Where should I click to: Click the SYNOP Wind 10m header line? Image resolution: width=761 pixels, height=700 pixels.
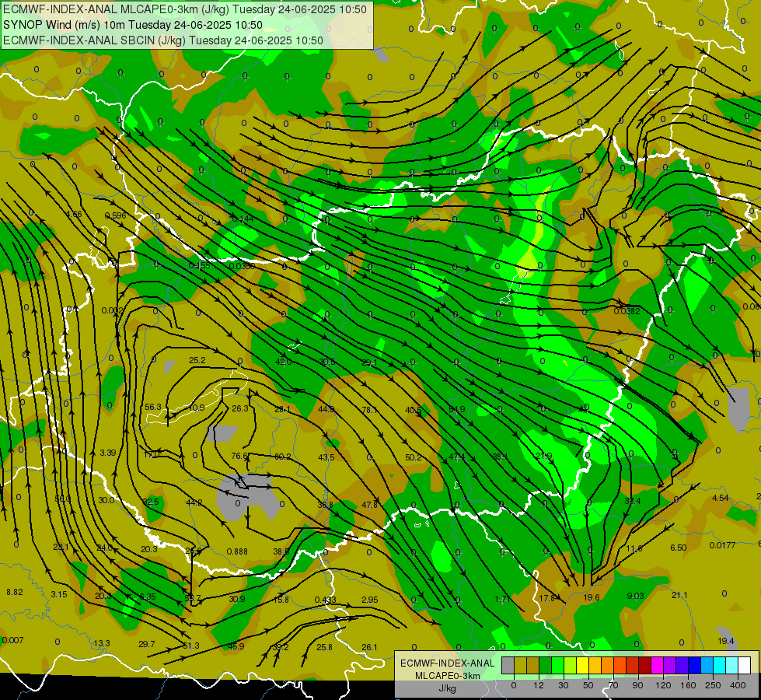click(x=132, y=25)
